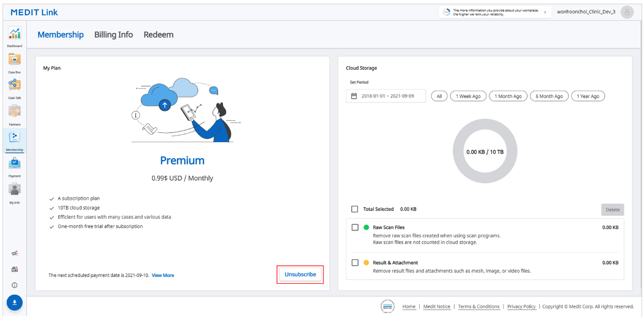The image size is (644, 318).
Task: Switch to the Membership tab
Action: coord(61,34)
